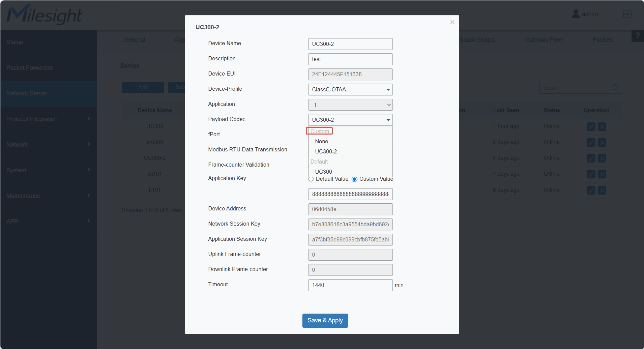The width and height of the screenshot is (644, 349).
Task: Select Custom Value radio for Application Key
Action: click(354, 179)
